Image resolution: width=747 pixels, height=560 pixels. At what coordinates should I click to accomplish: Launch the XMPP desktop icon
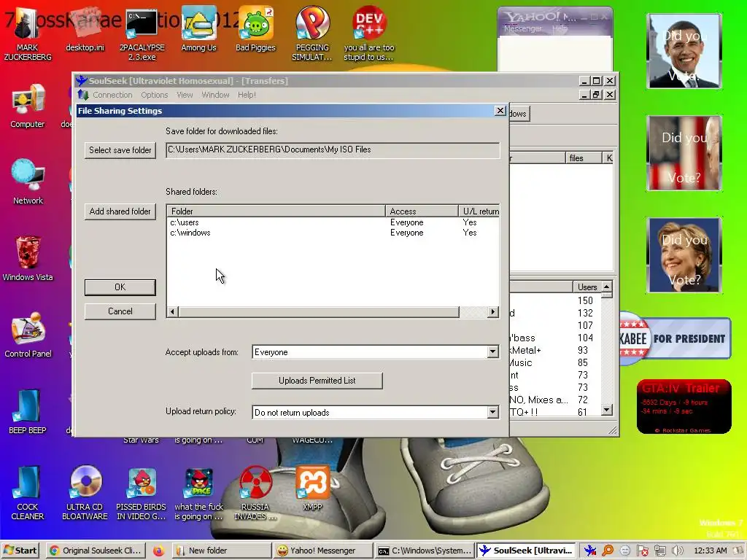pos(312,488)
